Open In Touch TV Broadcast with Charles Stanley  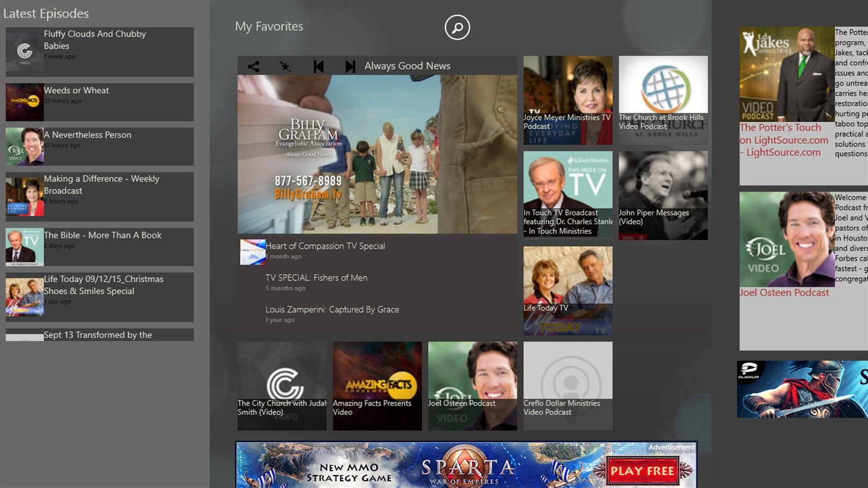[x=567, y=195]
